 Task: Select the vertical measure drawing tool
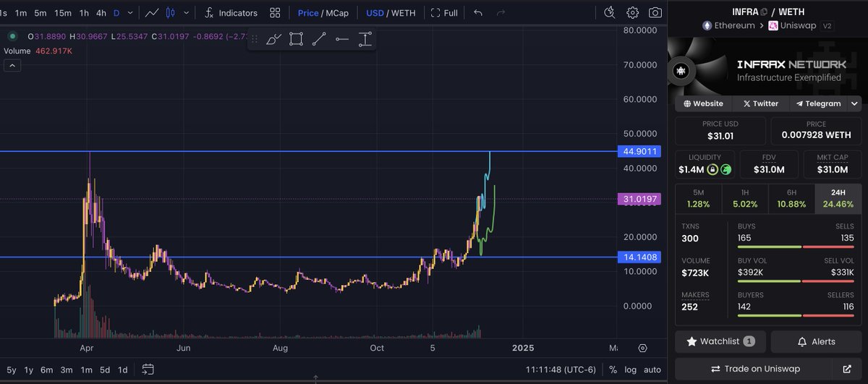pyautogui.click(x=365, y=40)
